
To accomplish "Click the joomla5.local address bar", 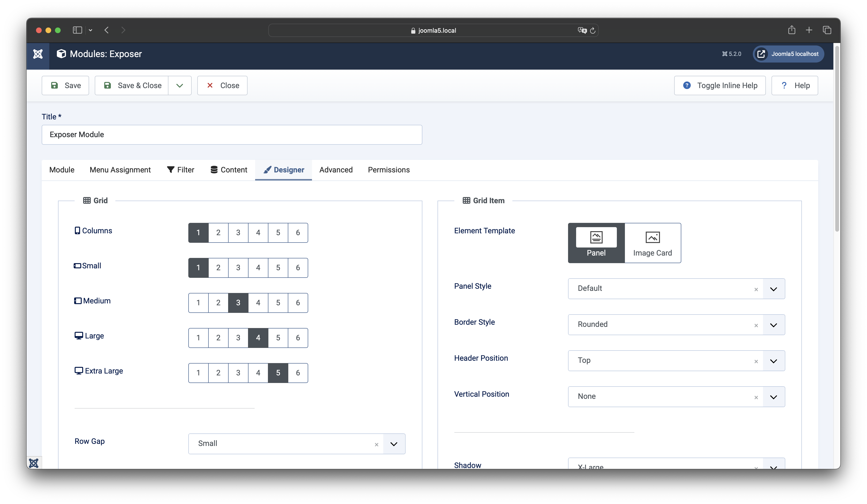I will coord(433,30).
